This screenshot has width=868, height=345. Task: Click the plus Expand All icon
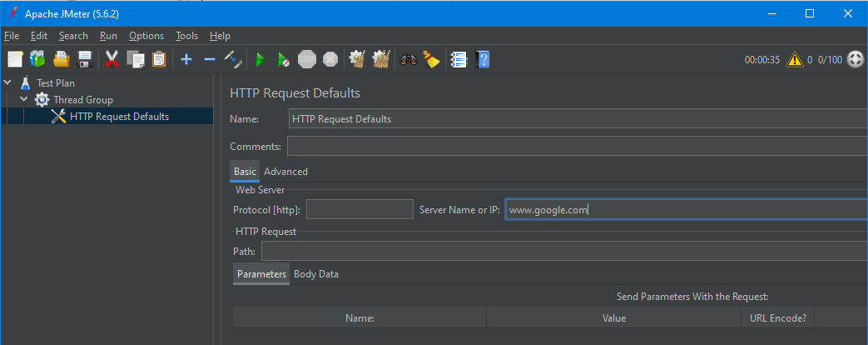pos(186,59)
